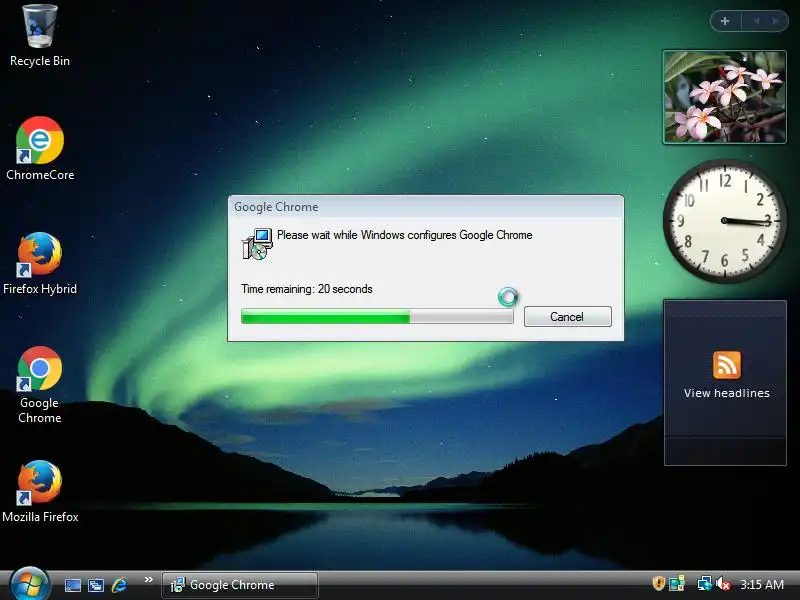Click the analog clock gadget
The image size is (800, 600).
[x=724, y=221]
